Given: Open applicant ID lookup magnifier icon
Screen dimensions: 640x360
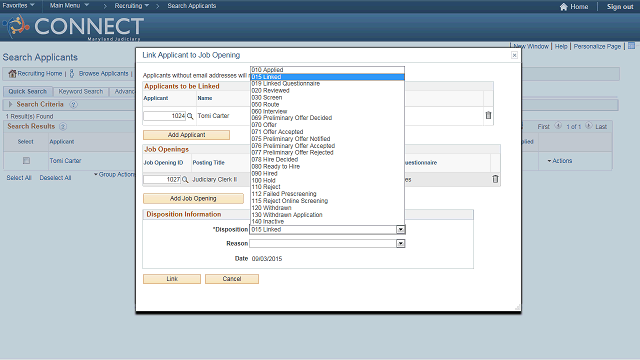Looking at the screenshot, I should (190, 116).
